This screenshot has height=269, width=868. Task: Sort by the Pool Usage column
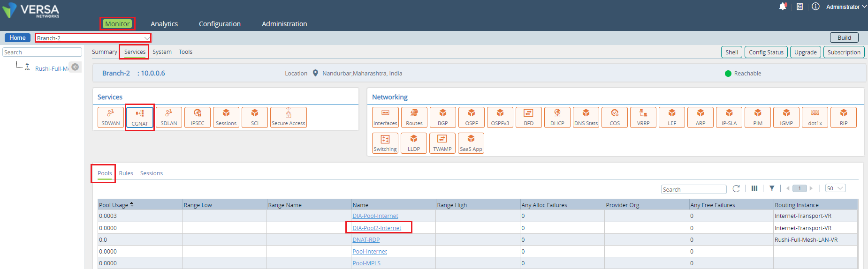coord(116,205)
